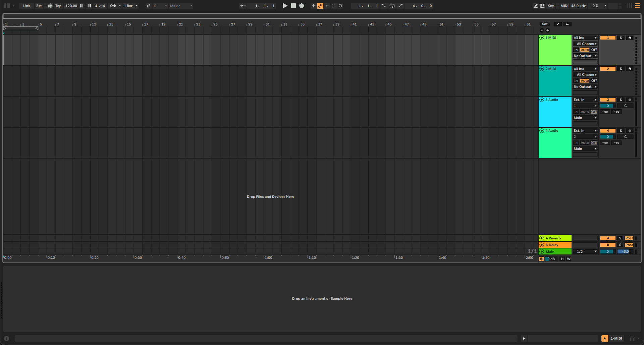Click the 120.00 tempo field
644x345 pixels.
[x=71, y=6]
